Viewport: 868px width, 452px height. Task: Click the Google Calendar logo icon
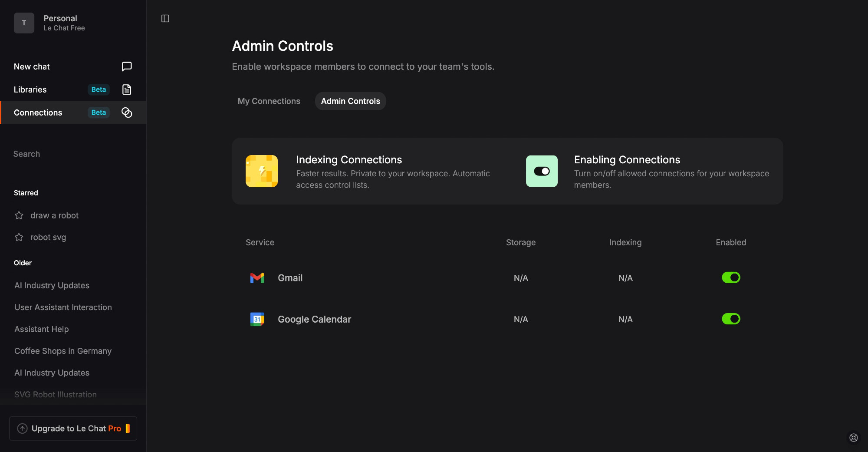(x=257, y=319)
